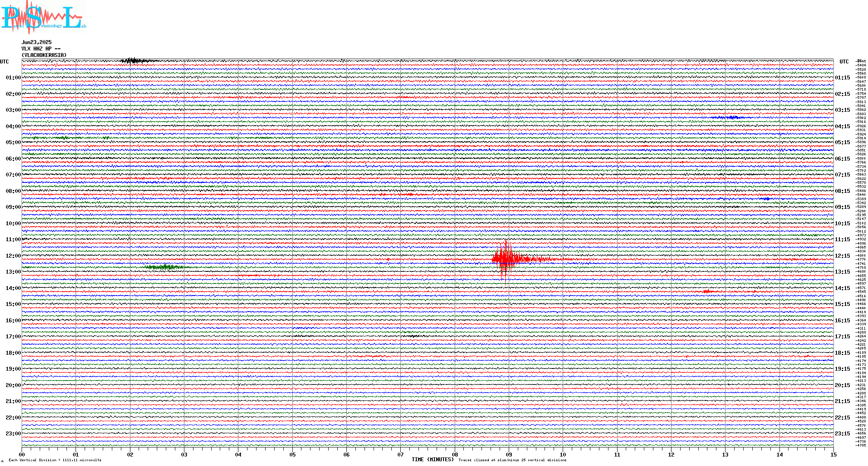868x466 pixels.
Task: Click the 20:00 hour label on the left
Action: 13,385
